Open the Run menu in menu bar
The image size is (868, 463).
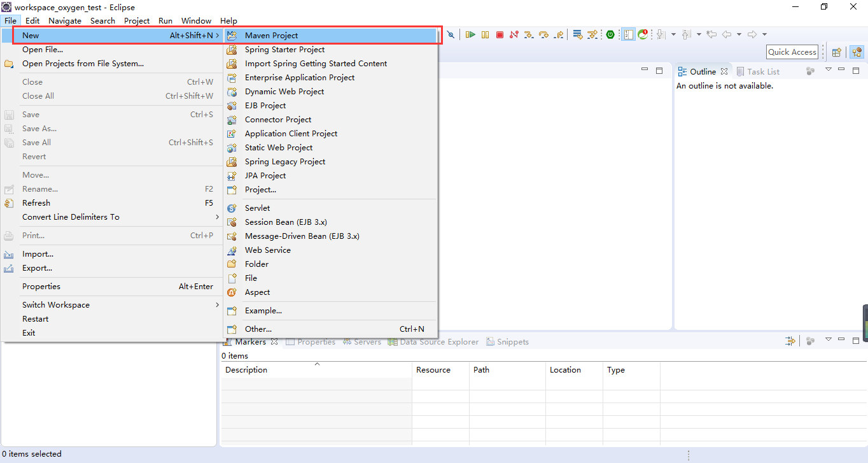point(165,20)
